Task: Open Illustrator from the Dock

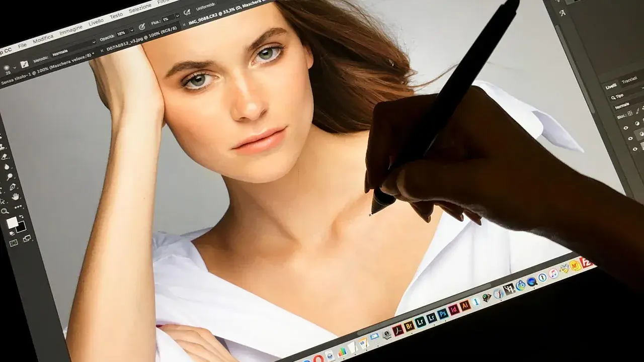Action: pyautogui.click(x=465, y=305)
